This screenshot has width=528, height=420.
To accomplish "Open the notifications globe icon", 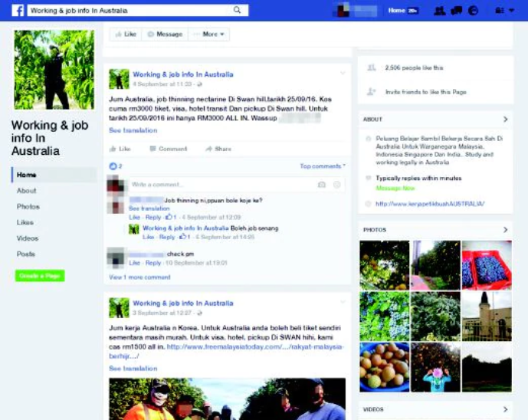I will pyautogui.click(x=473, y=11).
